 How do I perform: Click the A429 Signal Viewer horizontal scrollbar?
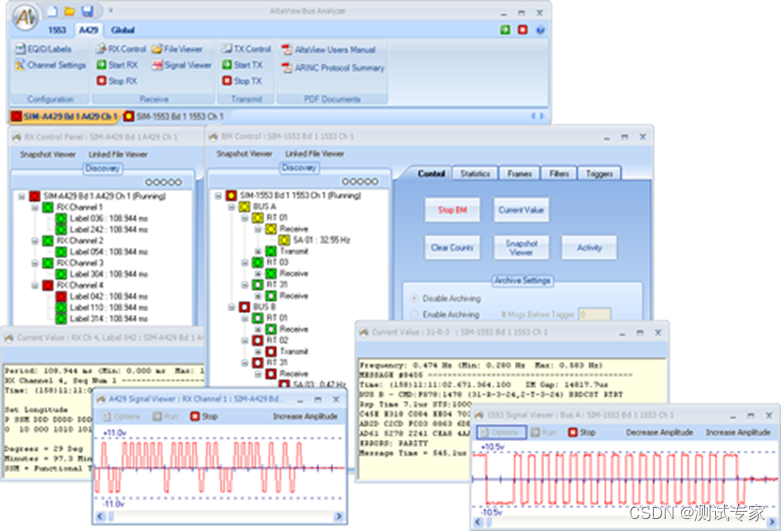click(x=220, y=517)
